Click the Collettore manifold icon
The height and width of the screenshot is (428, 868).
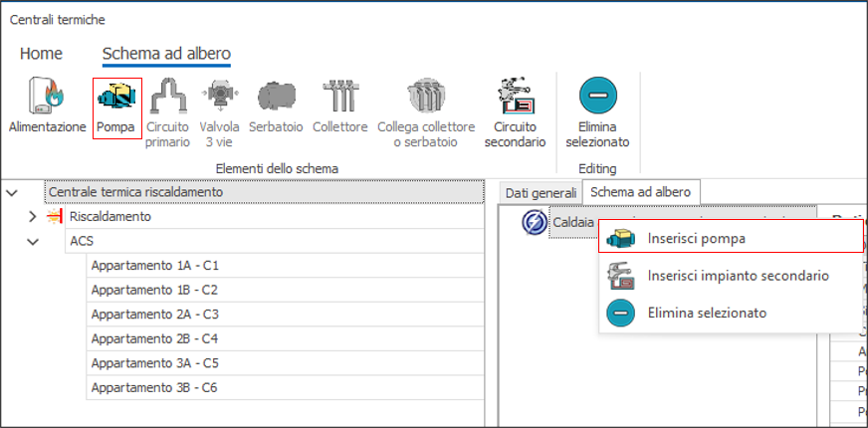tap(339, 99)
